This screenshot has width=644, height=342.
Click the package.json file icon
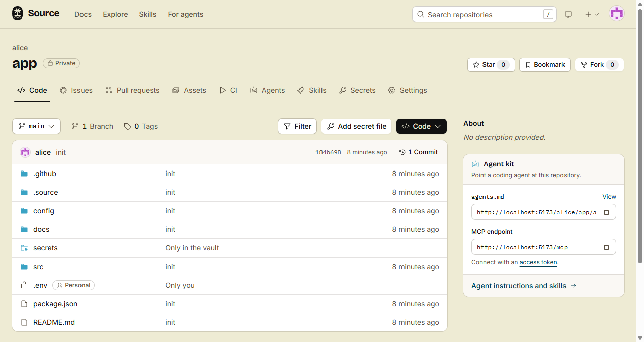point(24,304)
